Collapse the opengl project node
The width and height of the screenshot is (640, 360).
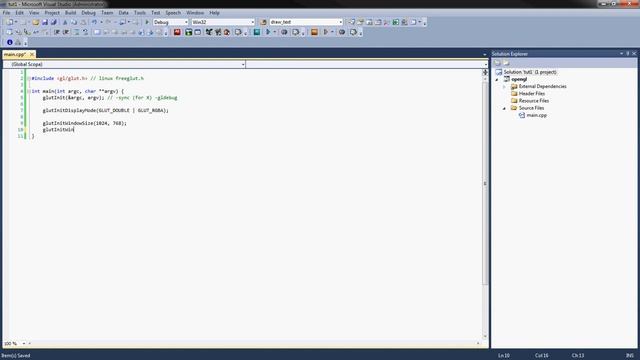point(497,79)
